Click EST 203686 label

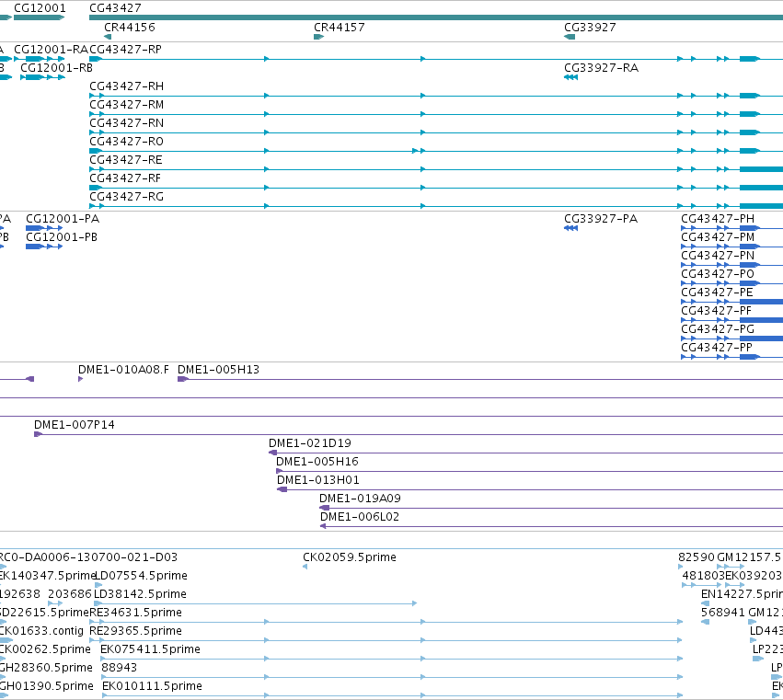click(x=70, y=594)
